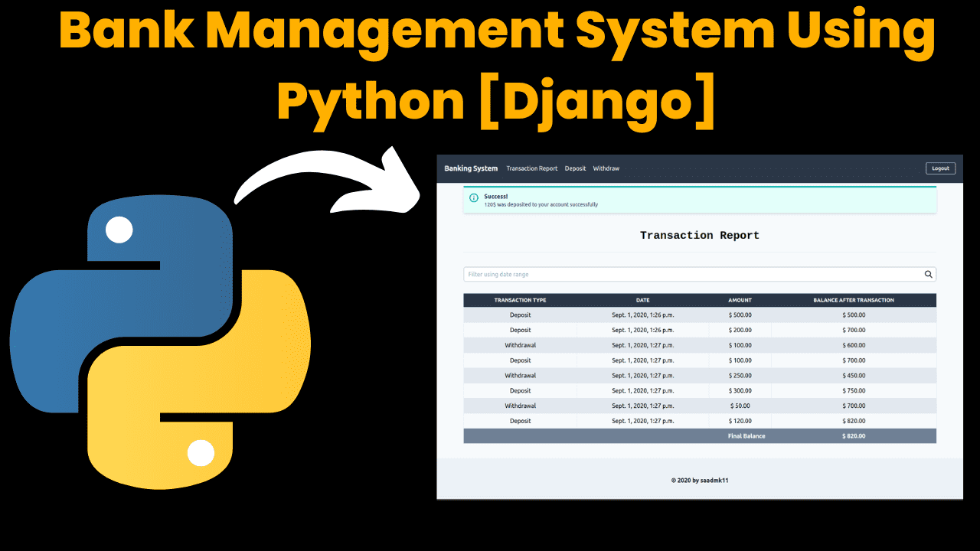
Task: Click the TRANSACTION TYPE column header
Action: tap(520, 300)
